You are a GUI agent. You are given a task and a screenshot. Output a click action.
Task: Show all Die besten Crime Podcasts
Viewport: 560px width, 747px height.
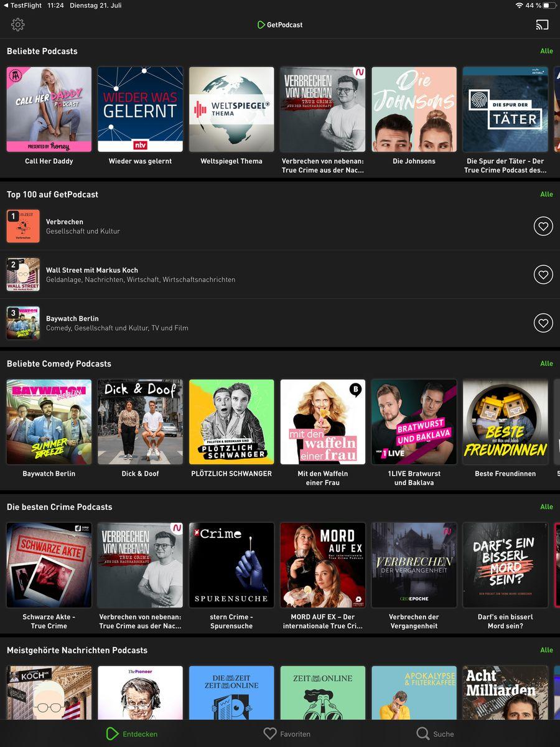(x=546, y=507)
